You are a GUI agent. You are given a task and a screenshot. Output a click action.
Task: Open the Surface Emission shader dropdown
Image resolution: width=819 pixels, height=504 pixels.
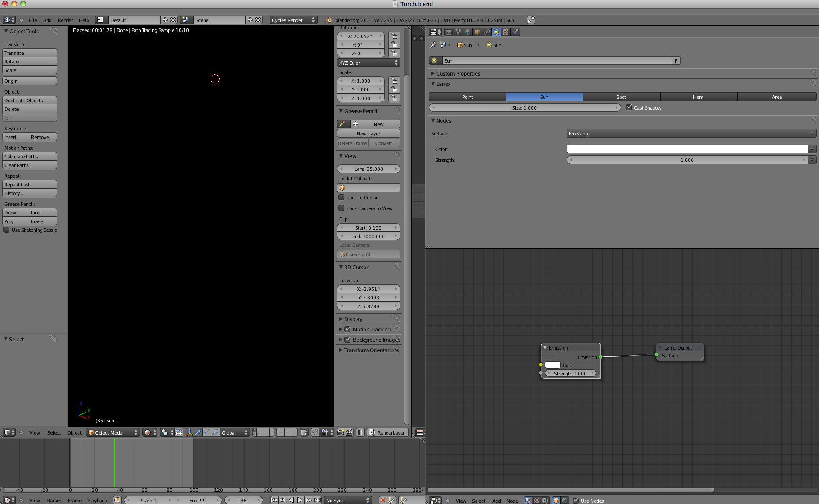tap(691, 134)
